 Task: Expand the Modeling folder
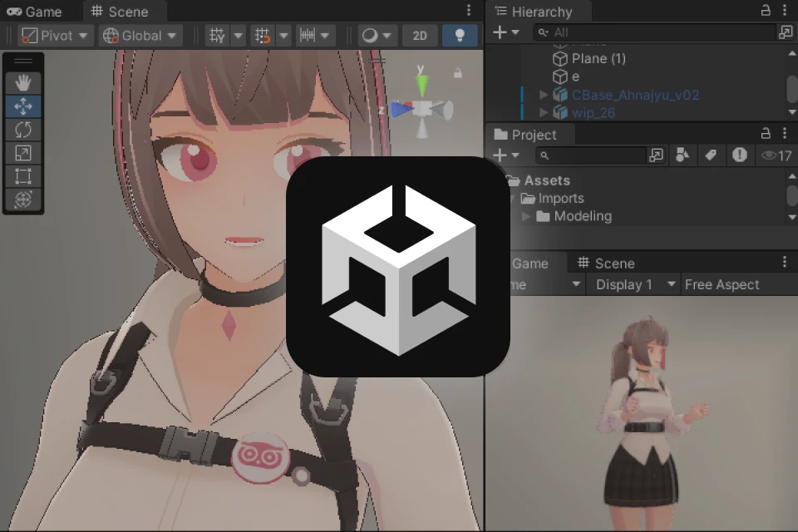[x=527, y=216]
